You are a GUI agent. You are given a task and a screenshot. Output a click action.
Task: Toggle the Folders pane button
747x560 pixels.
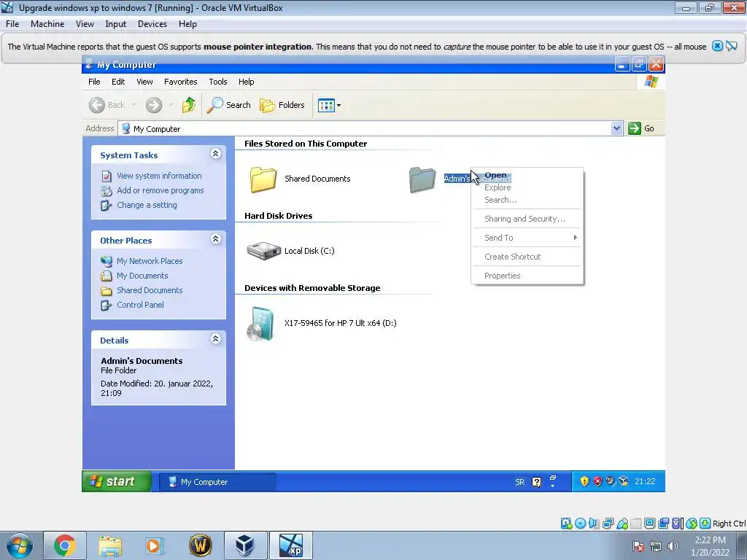(x=282, y=105)
